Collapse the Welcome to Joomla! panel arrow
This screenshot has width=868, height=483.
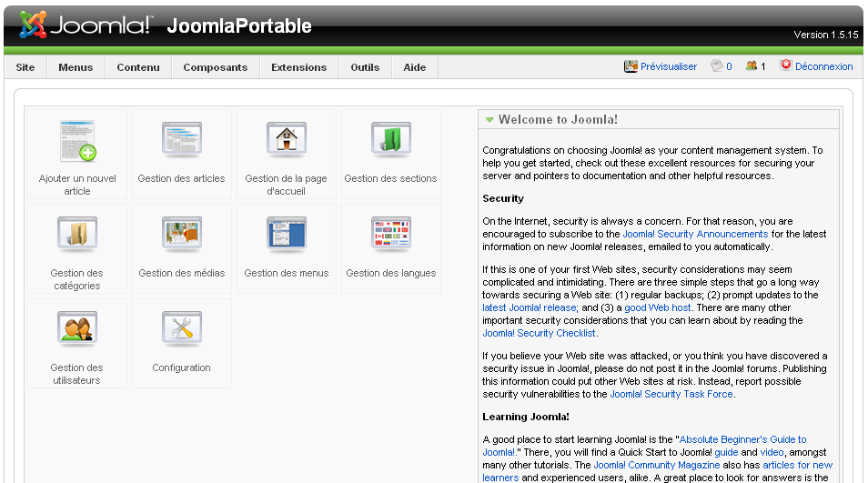click(x=490, y=119)
